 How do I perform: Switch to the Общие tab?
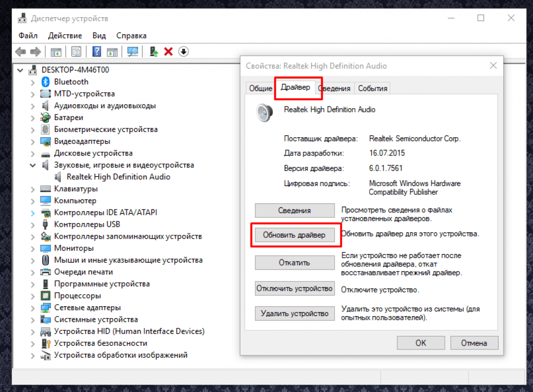(x=260, y=88)
